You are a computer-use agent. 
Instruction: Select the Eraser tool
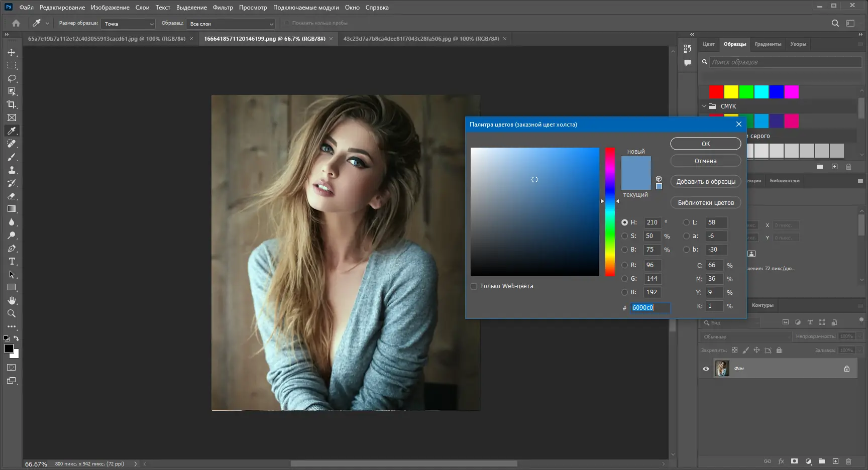(x=12, y=196)
